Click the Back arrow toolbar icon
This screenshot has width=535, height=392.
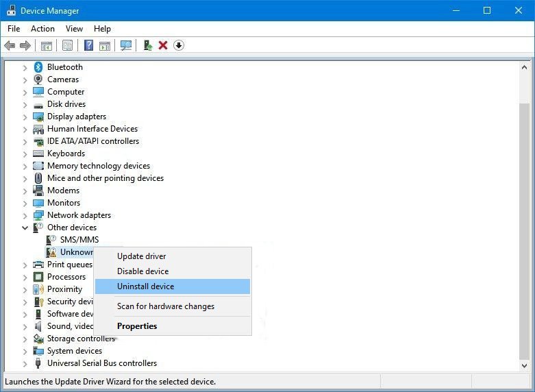10,45
